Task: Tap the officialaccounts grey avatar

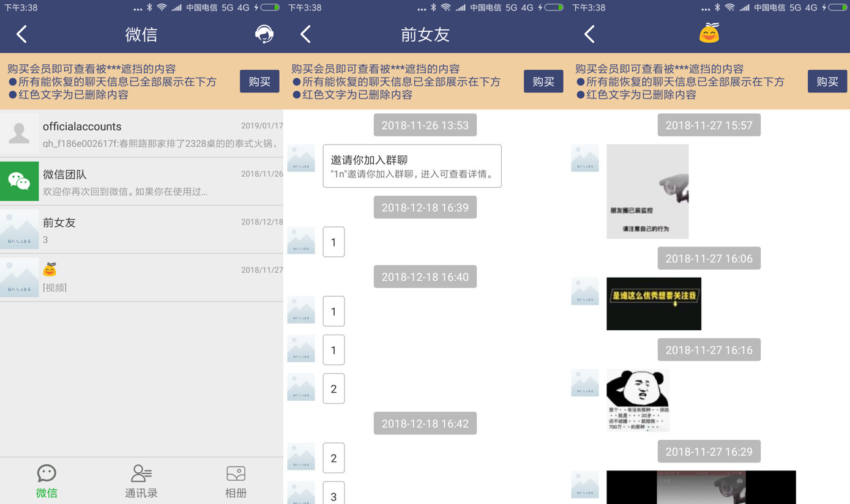Action: coord(20,133)
